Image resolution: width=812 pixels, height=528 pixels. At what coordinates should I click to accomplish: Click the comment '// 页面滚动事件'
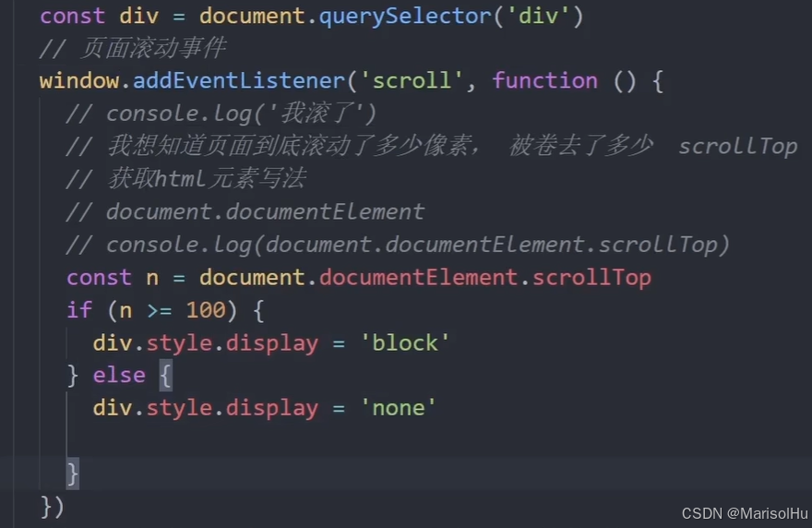(x=133, y=48)
